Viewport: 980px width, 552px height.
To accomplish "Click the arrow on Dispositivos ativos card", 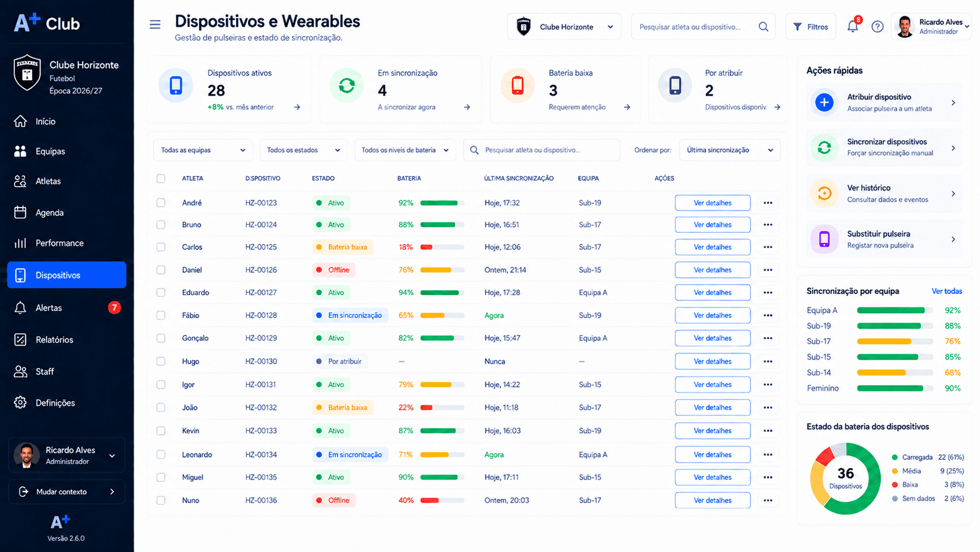I will pyautogui.click(x=297, y=107).
